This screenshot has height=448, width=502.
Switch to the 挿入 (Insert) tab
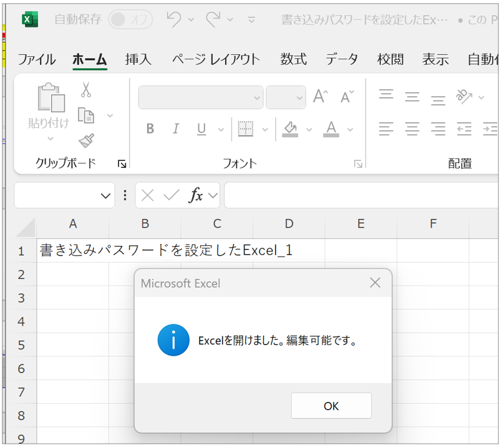coord(138,59)
